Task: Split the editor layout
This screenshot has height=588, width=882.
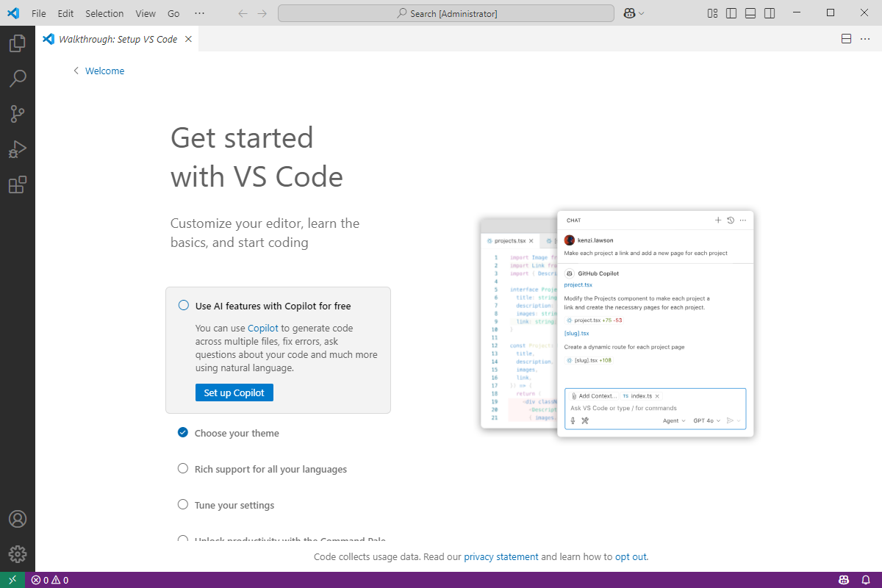Action: coord(846,39)
